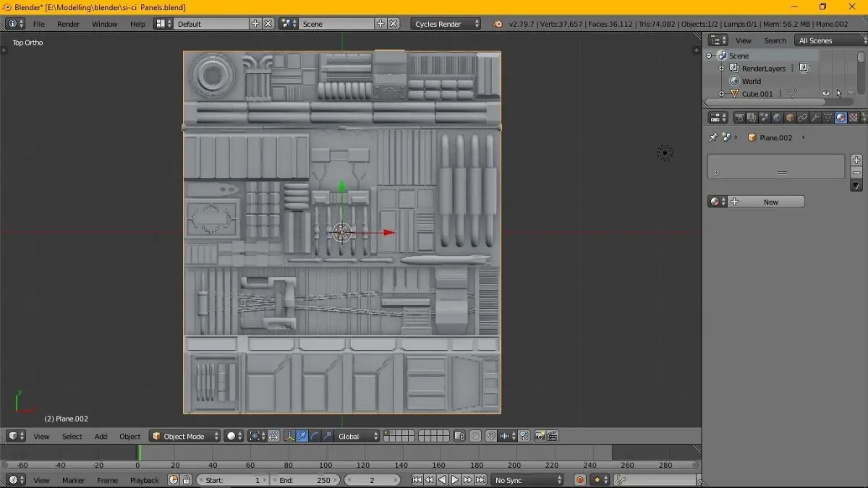Select the Translate manipulator arrow icon

302,436
